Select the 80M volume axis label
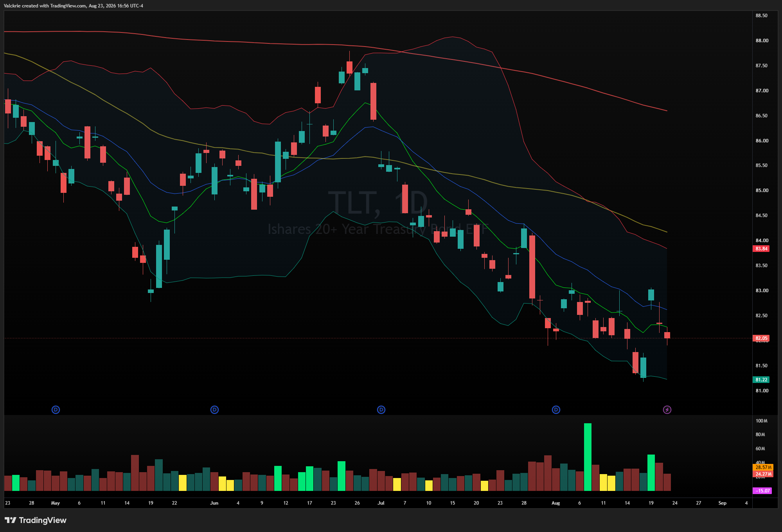Screen dimensions: 782x532 pos(760,435)
